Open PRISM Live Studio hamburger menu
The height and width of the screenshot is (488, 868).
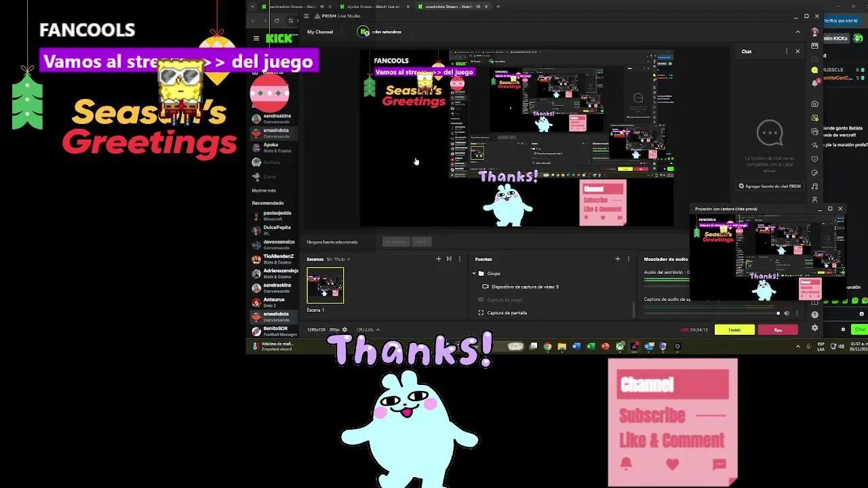pos(307,16)
